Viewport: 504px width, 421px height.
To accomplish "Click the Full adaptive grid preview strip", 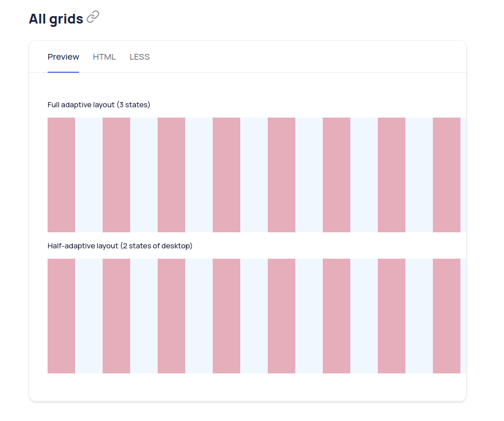I will pyautogui.click(x=254, y=175).
